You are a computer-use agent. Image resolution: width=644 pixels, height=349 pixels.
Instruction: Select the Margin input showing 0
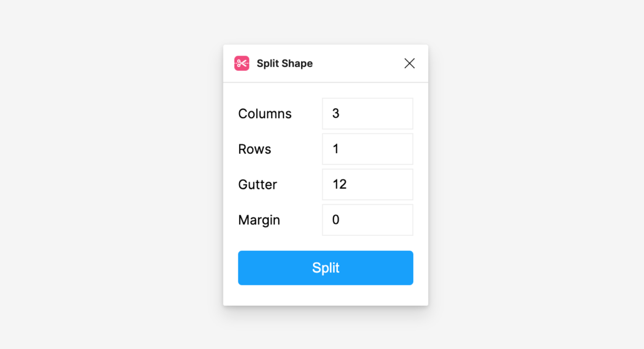367,220
